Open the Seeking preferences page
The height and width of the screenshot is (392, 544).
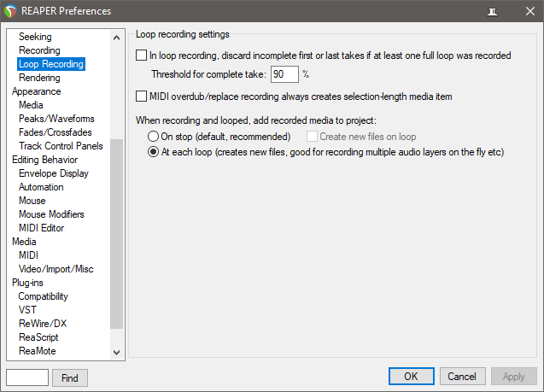coord(35,37)
